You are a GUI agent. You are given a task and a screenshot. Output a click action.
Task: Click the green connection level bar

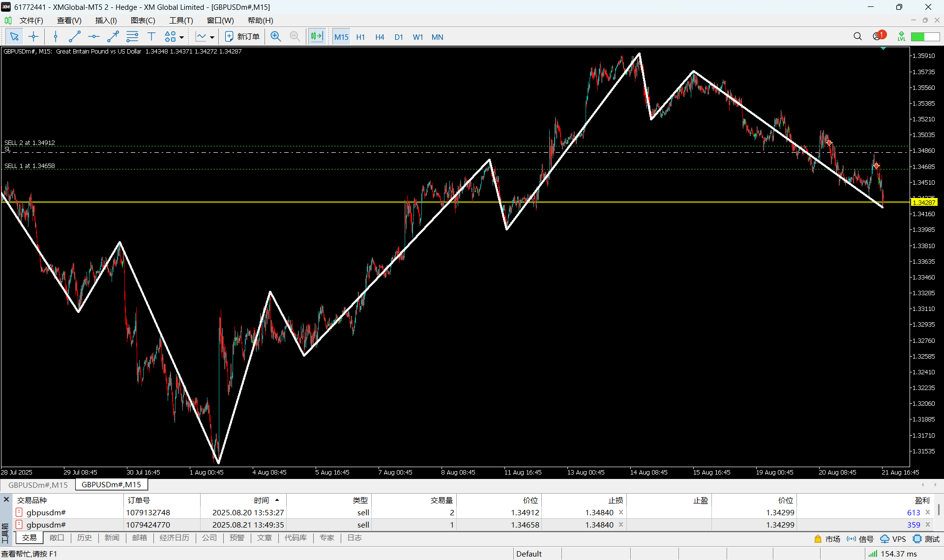(x=925, y=37)
